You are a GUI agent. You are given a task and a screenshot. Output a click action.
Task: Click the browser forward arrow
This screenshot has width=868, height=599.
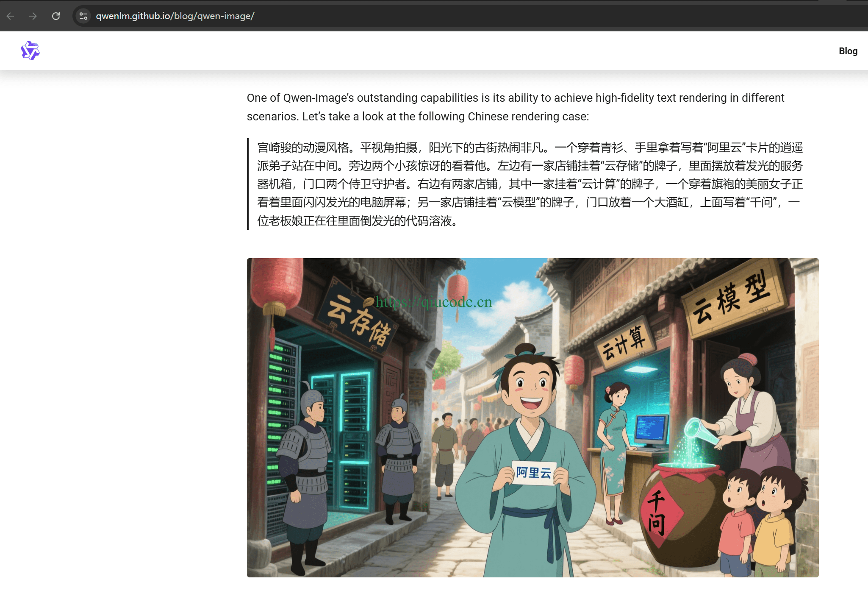pyautogui.click(x=33, y=16)
